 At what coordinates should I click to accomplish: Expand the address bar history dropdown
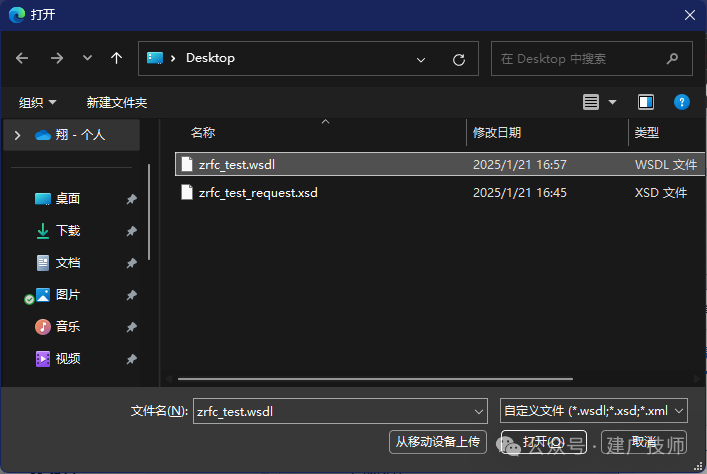click(421, 60)
